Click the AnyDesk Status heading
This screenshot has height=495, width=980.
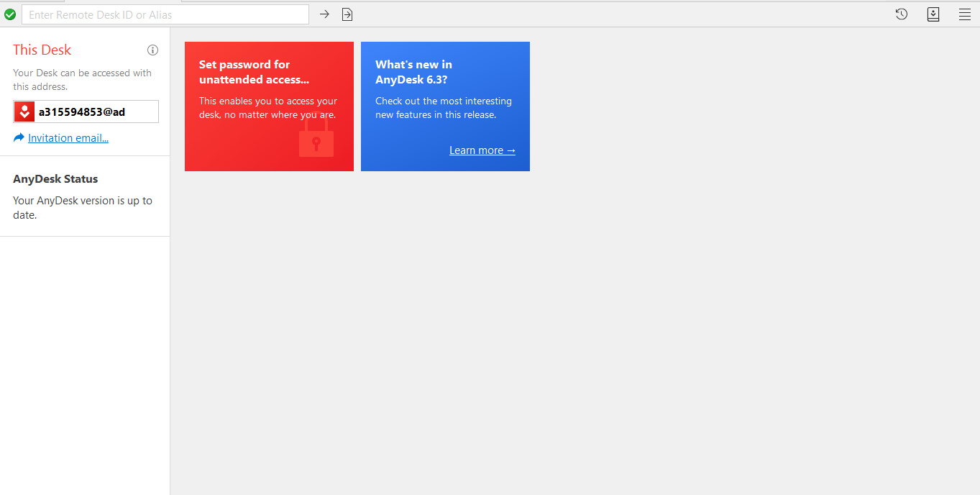click(x=55, y=179)
